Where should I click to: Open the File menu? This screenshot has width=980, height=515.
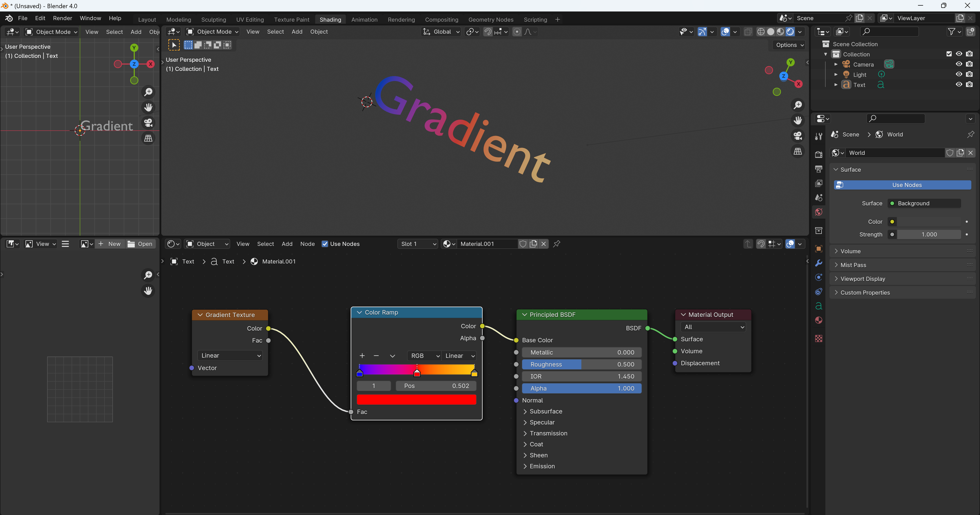pos(22,18)
